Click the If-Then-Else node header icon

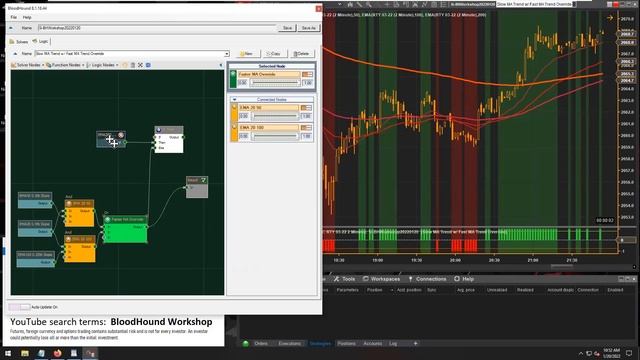point(159,130)
